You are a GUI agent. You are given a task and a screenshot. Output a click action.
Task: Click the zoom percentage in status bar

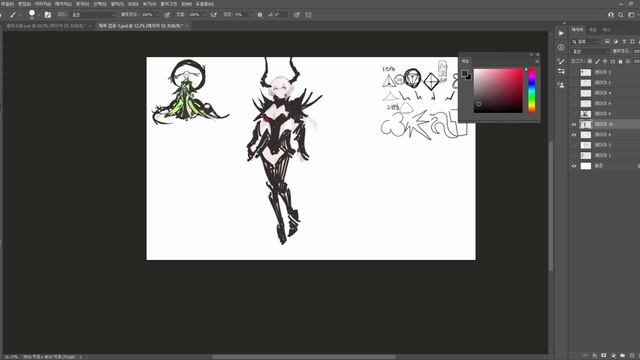tap(11, 357)
